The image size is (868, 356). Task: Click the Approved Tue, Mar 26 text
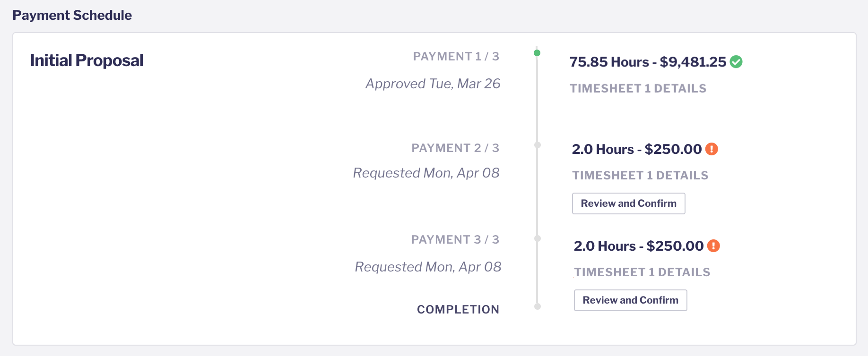[x=433, y=84]
